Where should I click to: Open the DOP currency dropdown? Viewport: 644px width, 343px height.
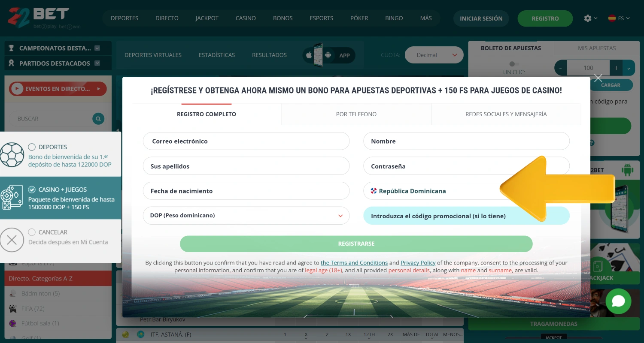246,216
